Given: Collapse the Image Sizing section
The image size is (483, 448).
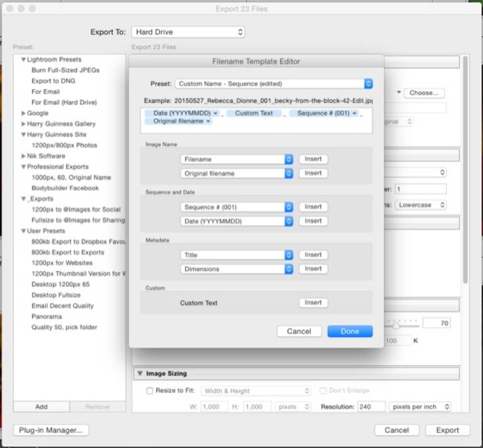Looking at the screenshot, I should [x=140, y=374].
